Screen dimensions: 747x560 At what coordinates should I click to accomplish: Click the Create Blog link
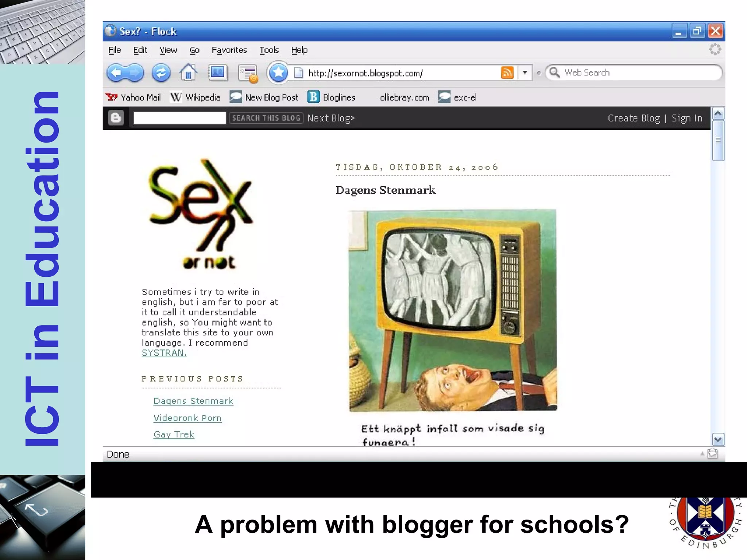pyautogui.click(x=634, y=118)
